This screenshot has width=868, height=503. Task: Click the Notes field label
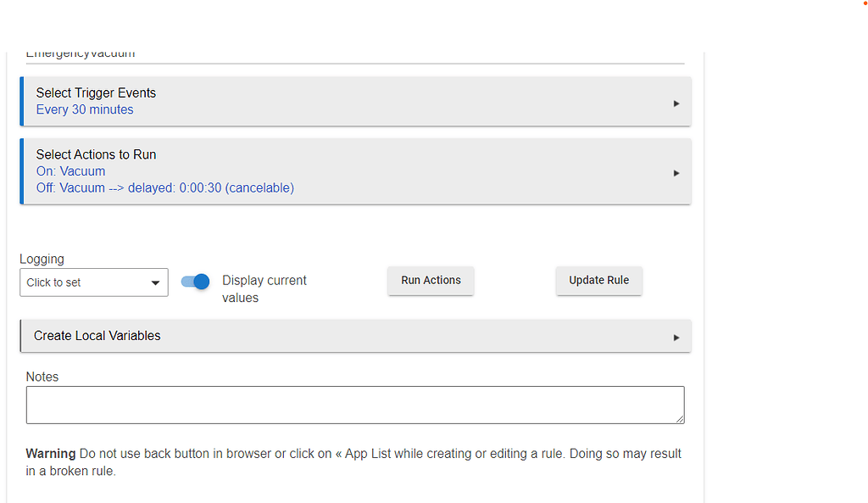pos(42,377)
